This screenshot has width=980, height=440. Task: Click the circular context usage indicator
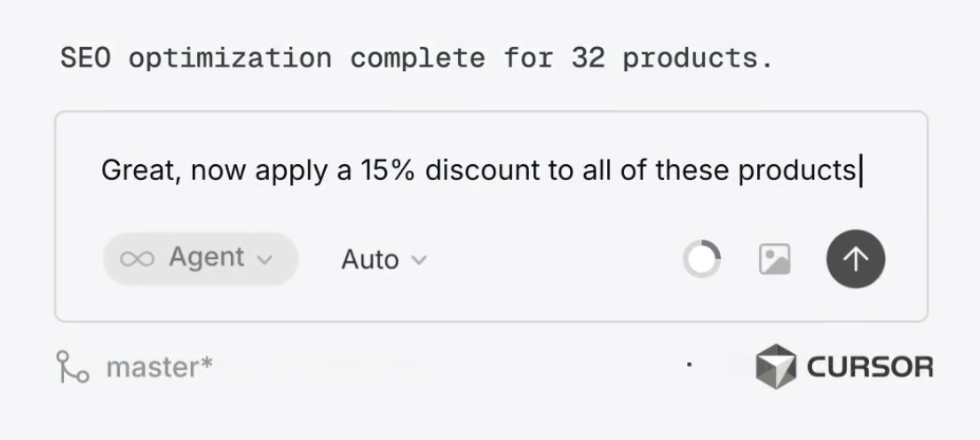click(x=701, y=260)
